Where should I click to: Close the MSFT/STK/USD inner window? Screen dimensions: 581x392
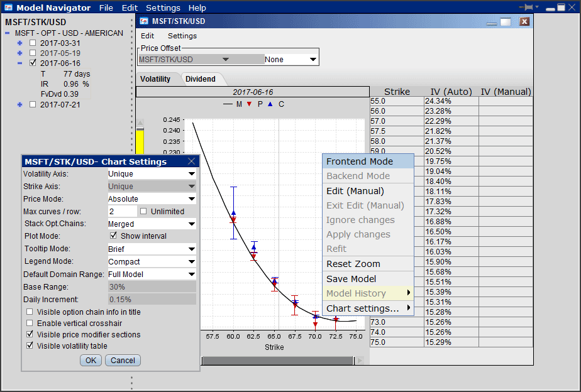tap(524, 21)
